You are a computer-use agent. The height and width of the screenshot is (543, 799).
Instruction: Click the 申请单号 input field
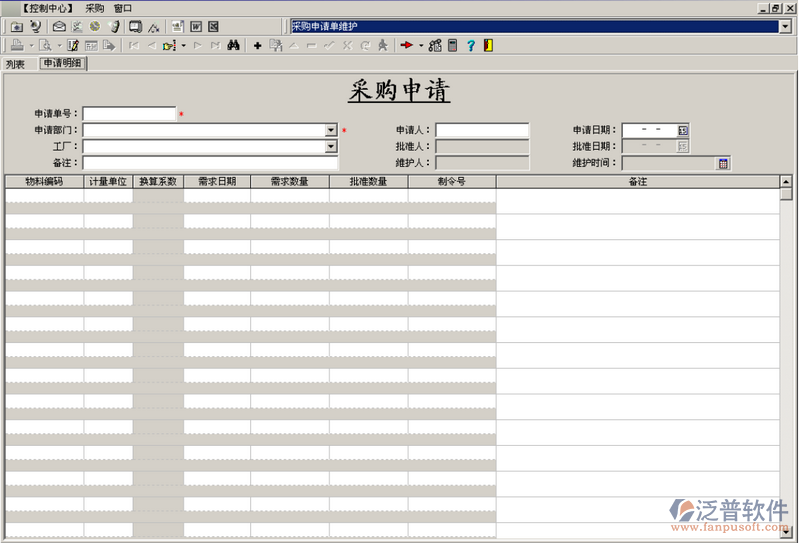[129, 114]
